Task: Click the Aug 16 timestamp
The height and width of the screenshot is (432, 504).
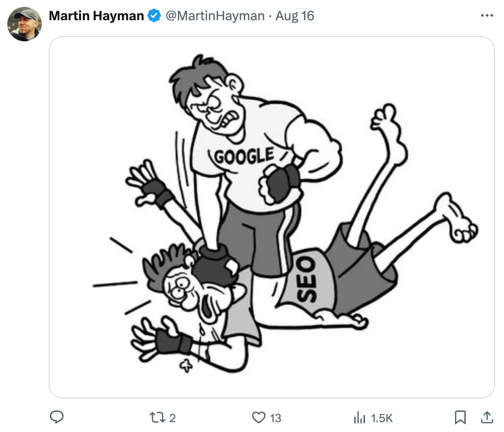Action: click(x=295, y=16)
